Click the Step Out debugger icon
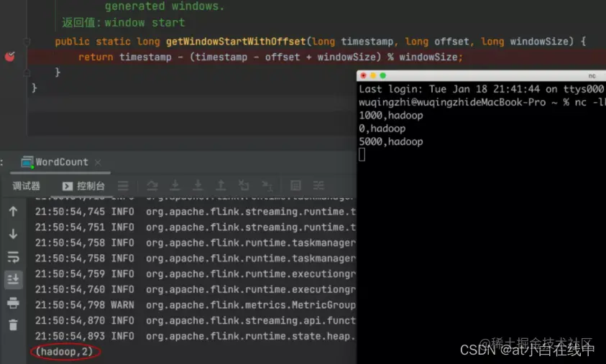Image resolution: width=606 pixels, height=364 pixels. [221, 186]
